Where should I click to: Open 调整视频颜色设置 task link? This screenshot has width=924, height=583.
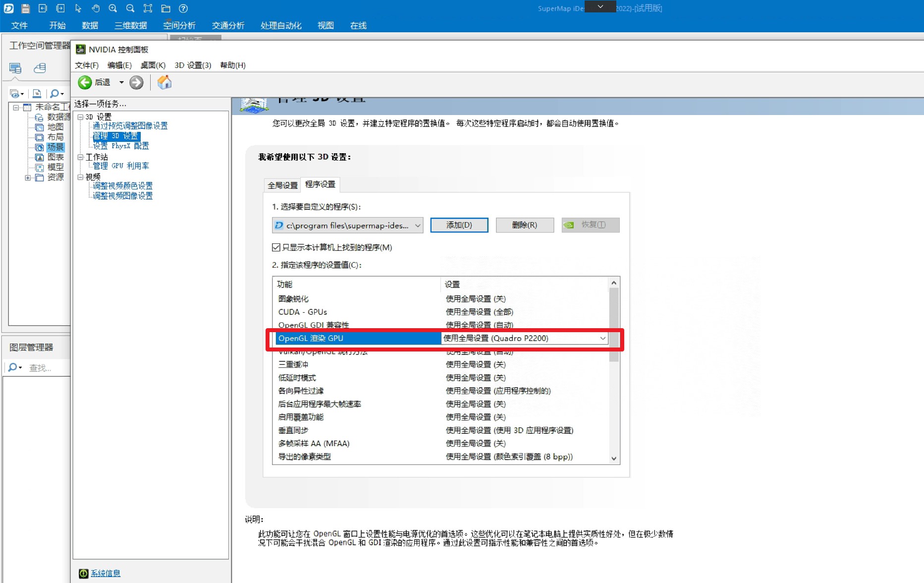(x=123, y=185)
